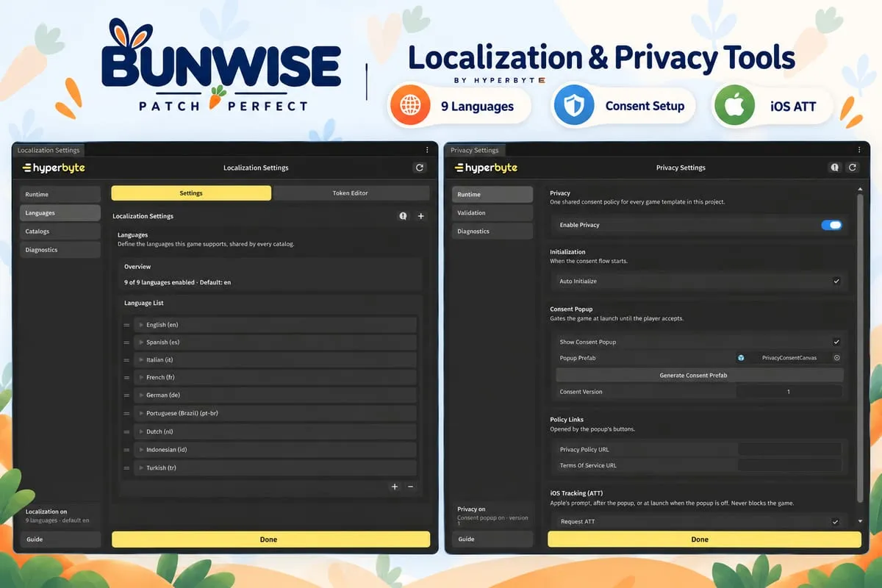Add item with plus beside Localization Settings heading

421,216
